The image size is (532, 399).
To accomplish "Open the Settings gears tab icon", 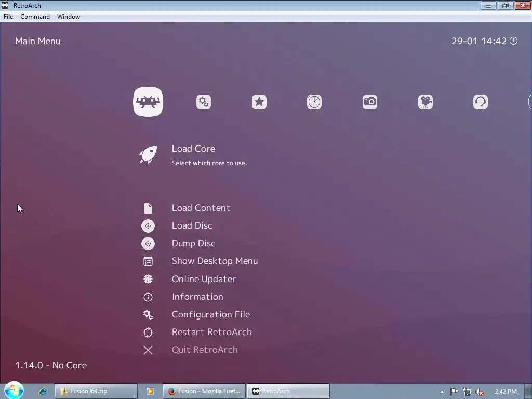I will 204,102.
